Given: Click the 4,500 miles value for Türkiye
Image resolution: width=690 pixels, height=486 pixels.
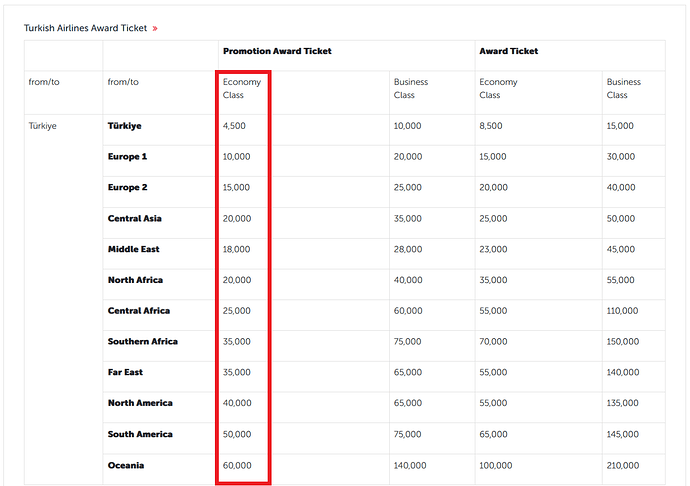Looking at the screenshot, I should pos(234,126).
